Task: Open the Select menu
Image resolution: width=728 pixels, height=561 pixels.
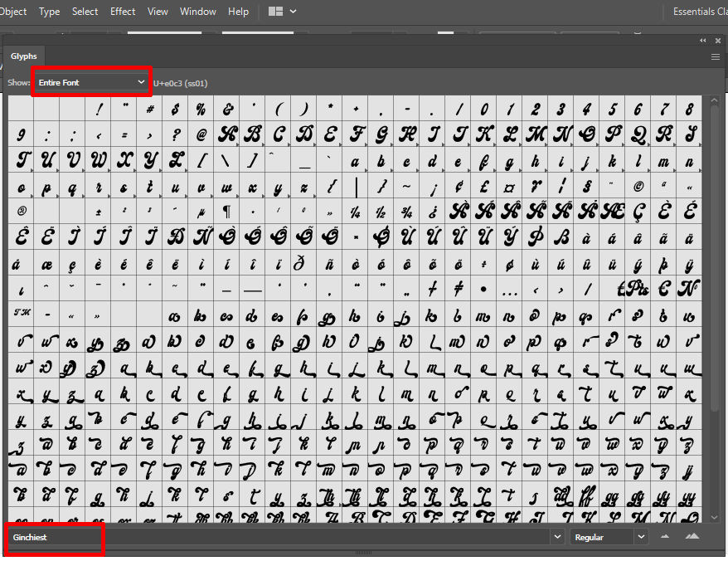Action: click(x=85, y=11)
